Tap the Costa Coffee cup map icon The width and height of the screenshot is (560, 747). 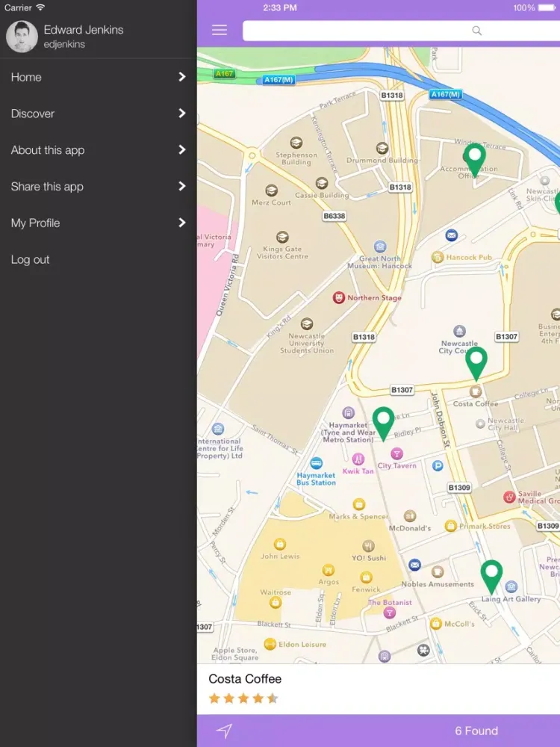coord(475,391)
